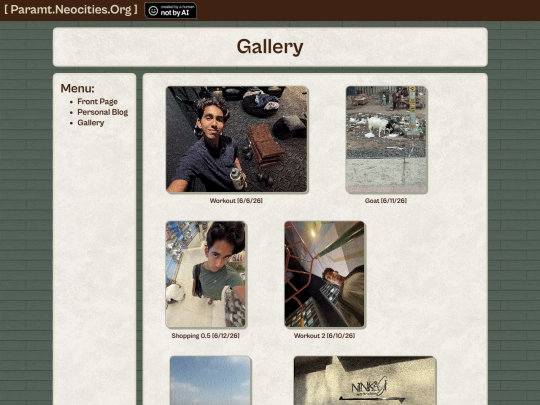Click the Paramt.Neocities.Org site title
This screenshot has width=540, height=405.
coord(71,10)
